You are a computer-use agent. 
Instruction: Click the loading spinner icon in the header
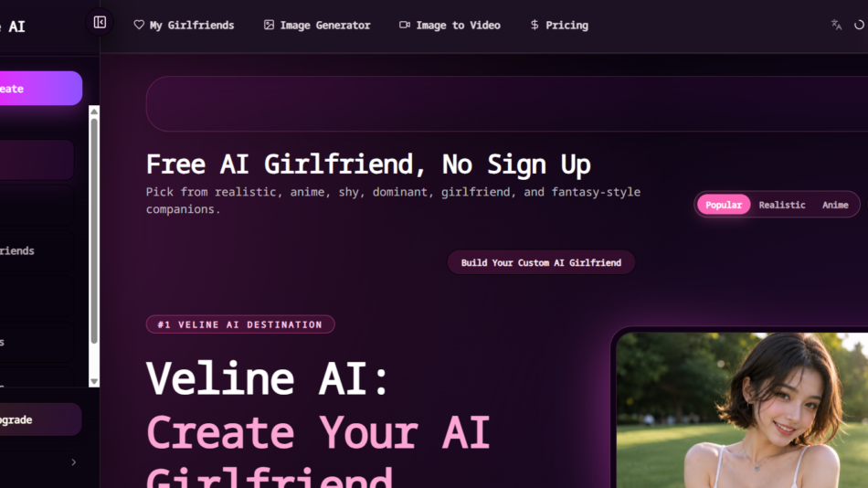[859, 25]
